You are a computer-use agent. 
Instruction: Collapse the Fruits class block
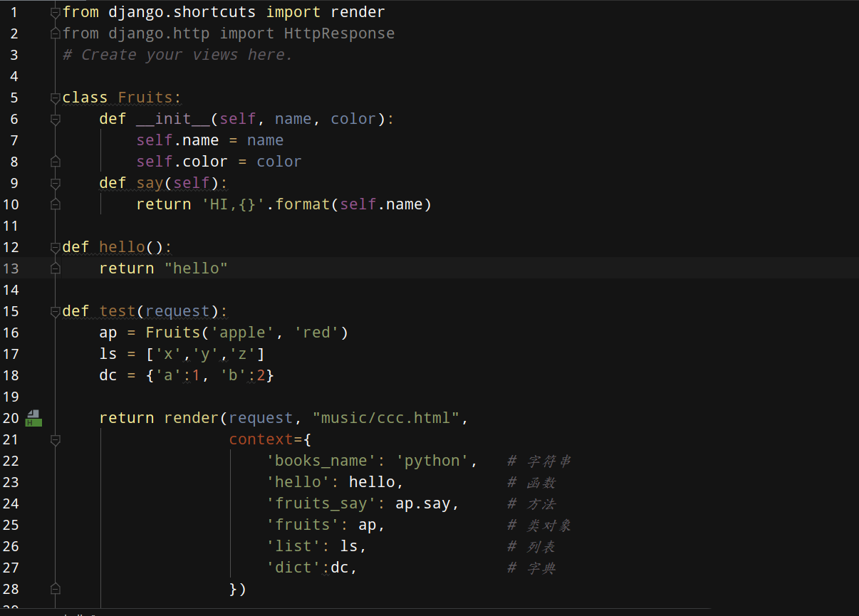(x=55, y=97)
